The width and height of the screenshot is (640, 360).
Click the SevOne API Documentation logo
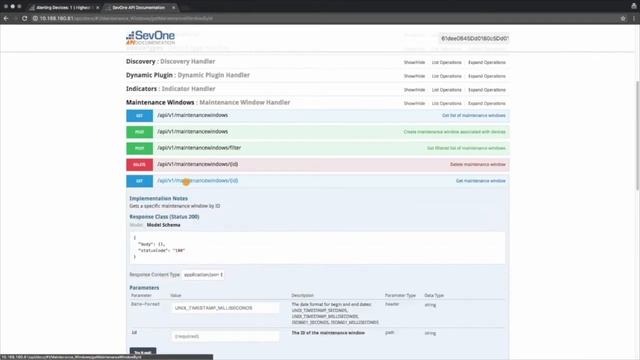150,38
